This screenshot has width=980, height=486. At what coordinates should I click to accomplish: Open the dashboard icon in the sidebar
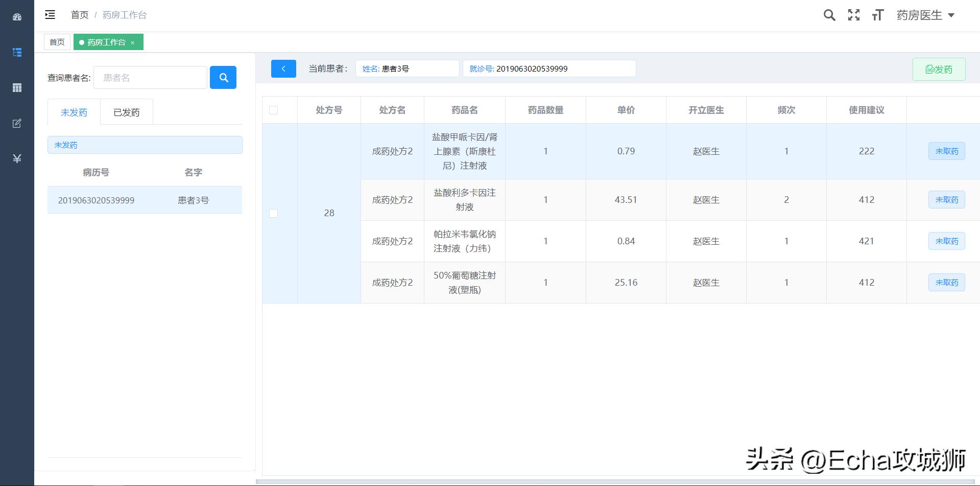(x=17, y=16)
